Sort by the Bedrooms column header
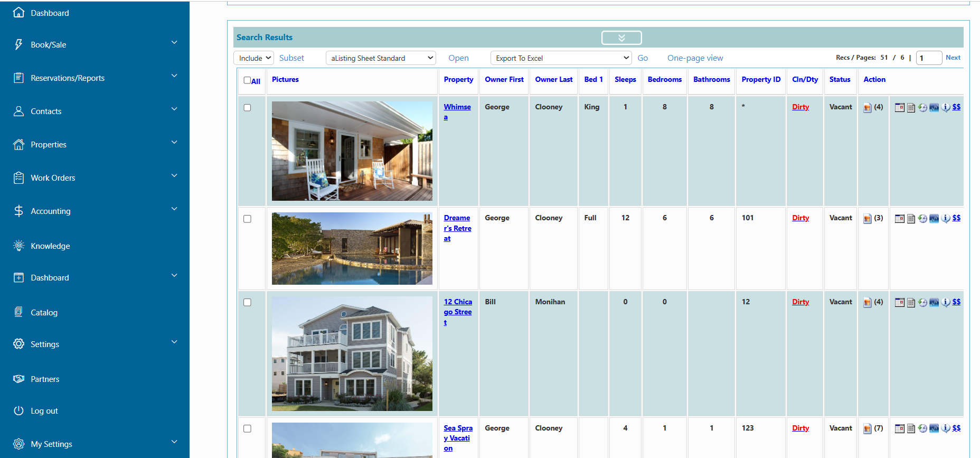The image size is (980, 458). [664, 79]
